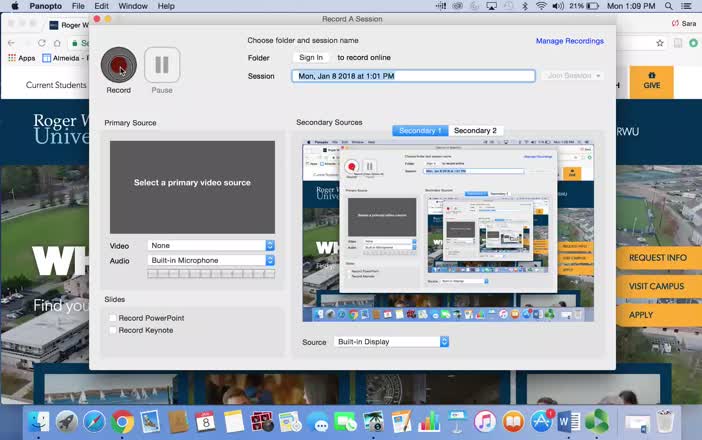The image size is (702, 440).
Task: Click the Sign In folder button
Action: pyautogui.click(x=311, y=57)
